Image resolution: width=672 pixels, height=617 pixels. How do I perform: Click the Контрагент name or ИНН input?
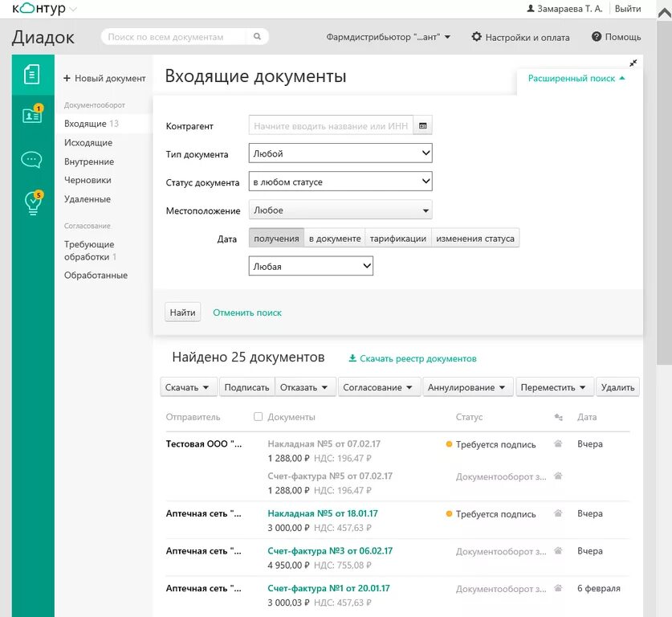point(331,125)
